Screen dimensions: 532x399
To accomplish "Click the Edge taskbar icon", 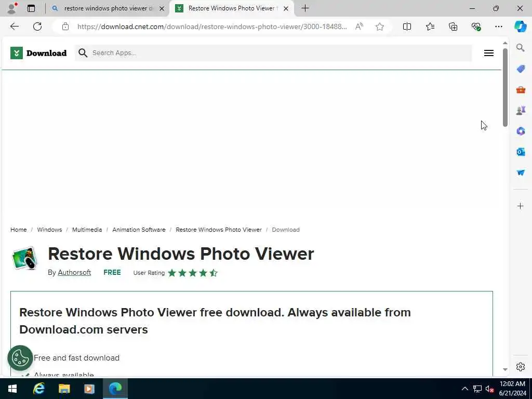I will pos(115,389).
